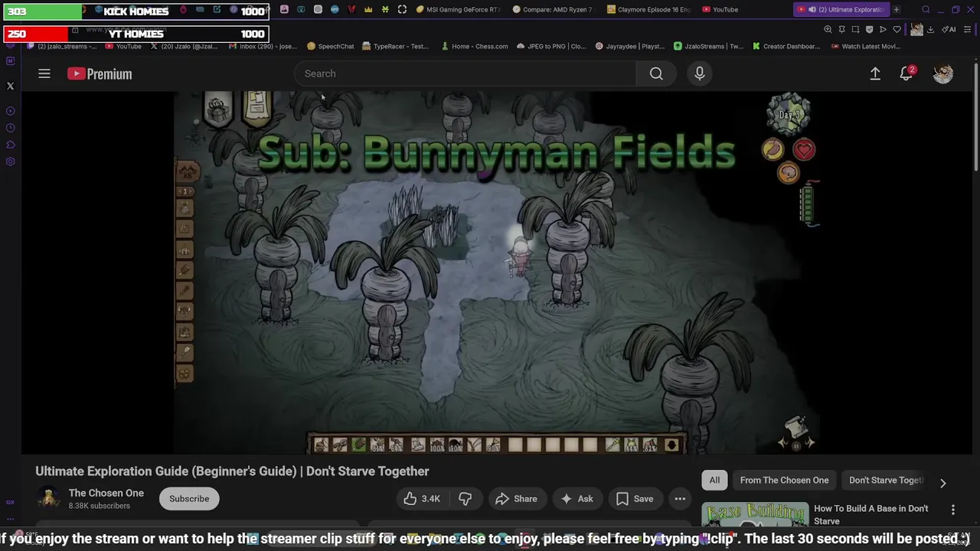This screenshot has width=980, height=551.
Task: Go to YouTube Premium home logo
Action: [100, 73]
